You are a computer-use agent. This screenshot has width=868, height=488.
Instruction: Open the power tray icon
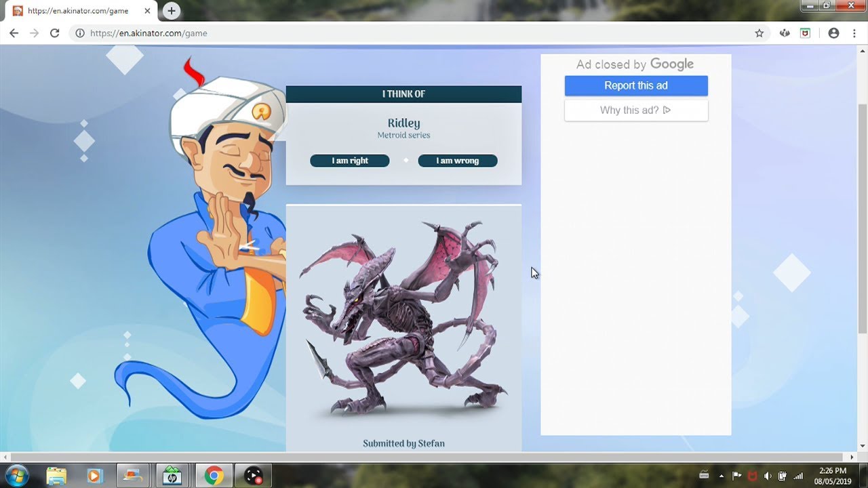click(x=783, y=476)
